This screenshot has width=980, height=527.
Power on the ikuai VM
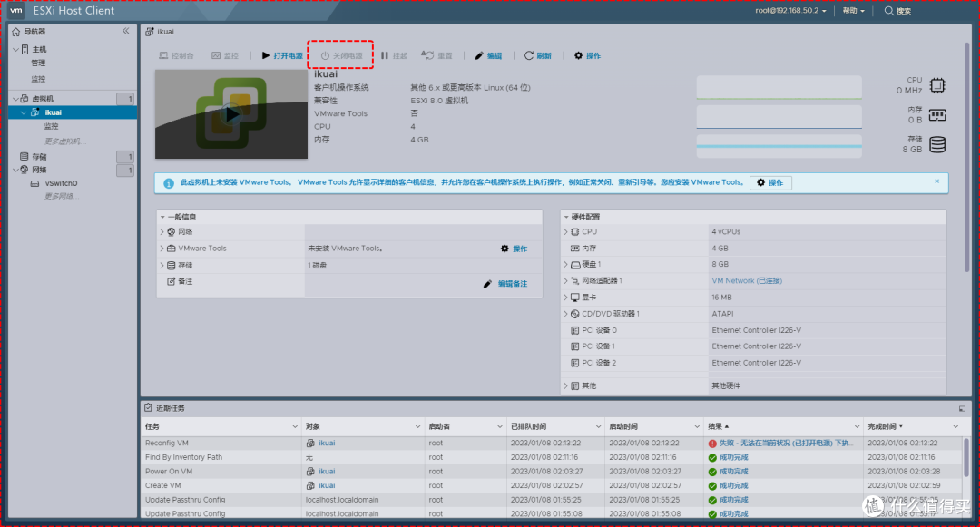click(x=281, y=55)
